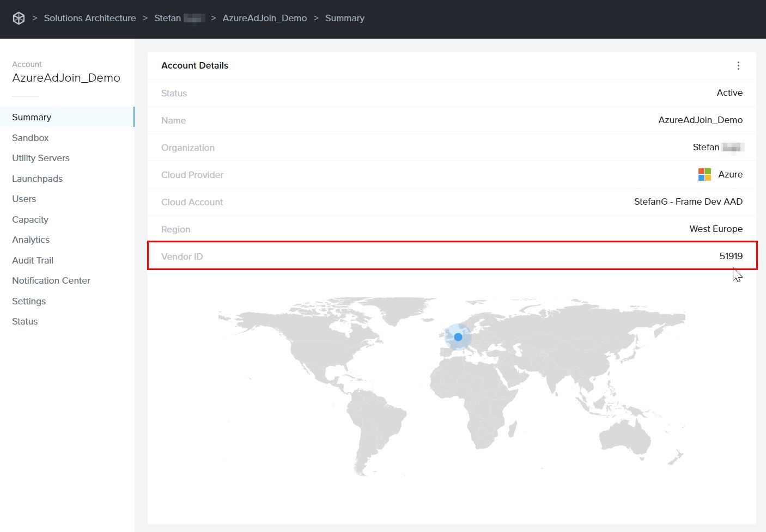The height and width of the screenshot is (532, 766).
Task: Click the Summary breadcrumb item
Action: point(344,19)
